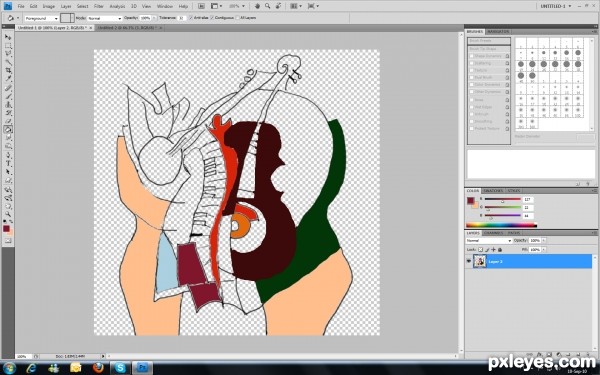Select the Hand tool in the toolbox
The width and height of the screenshot is (600, 375).
(8, 207)
